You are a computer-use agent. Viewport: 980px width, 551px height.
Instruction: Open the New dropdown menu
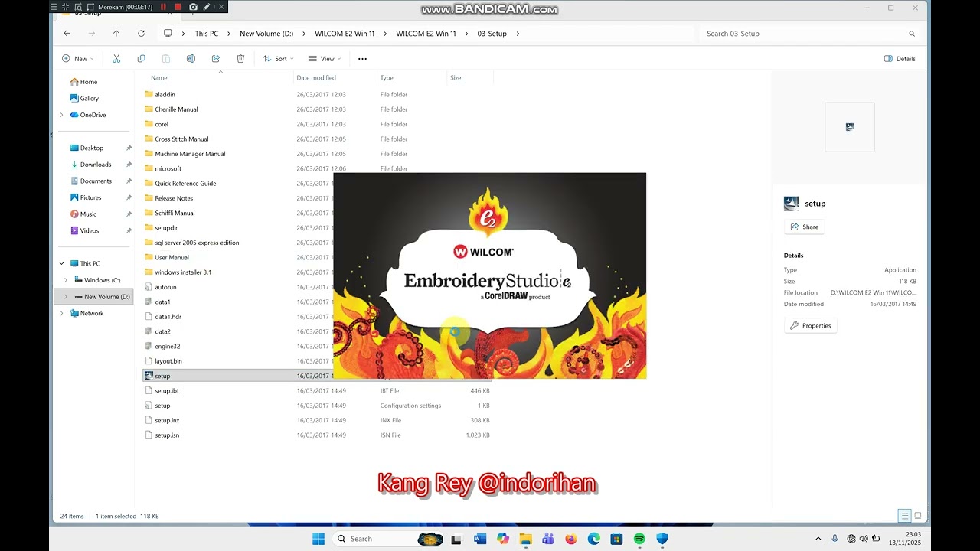(77, 59)
